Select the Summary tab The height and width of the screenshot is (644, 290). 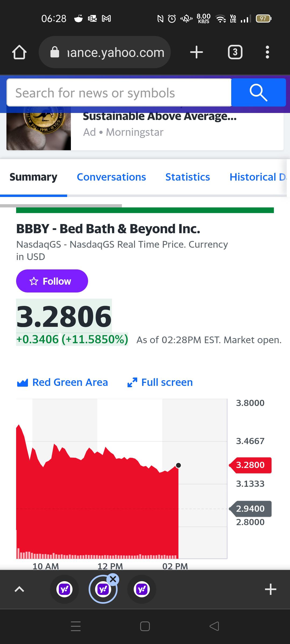point(33,177)
